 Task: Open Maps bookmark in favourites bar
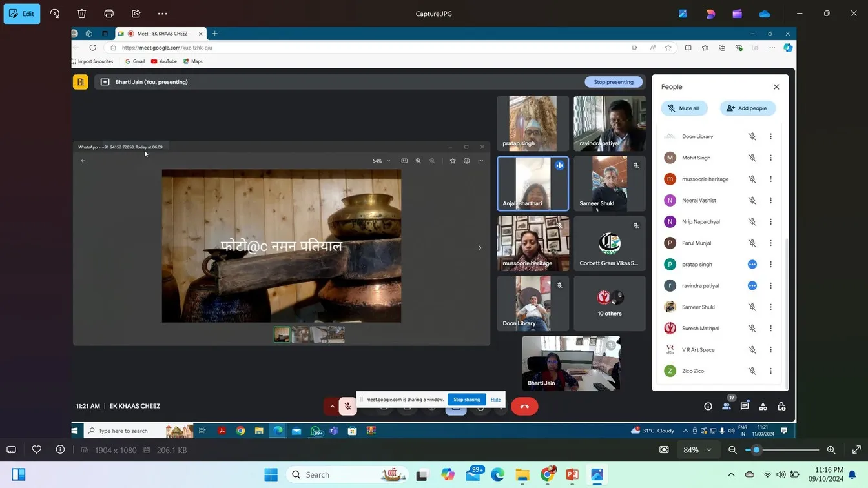[x=193, y=61]
